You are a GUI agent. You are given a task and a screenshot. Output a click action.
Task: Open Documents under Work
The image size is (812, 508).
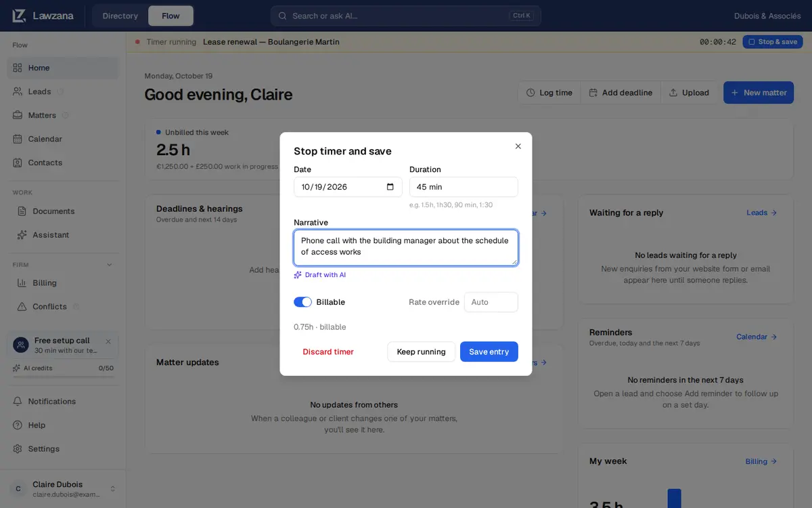[63, 211]
